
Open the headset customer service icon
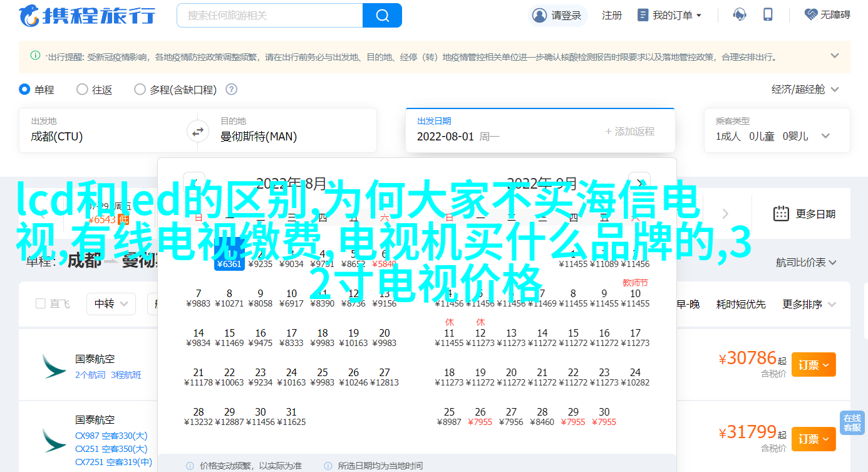coord(740,15)
